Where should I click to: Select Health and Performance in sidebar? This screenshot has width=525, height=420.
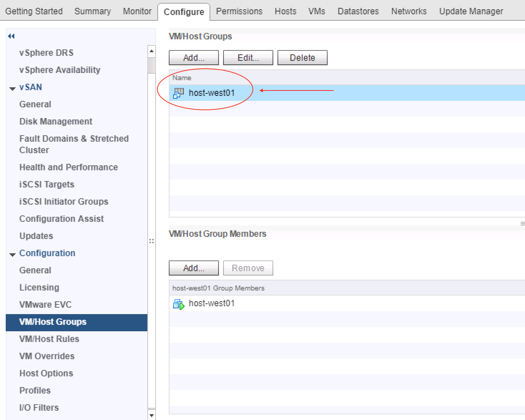point(68,167)
